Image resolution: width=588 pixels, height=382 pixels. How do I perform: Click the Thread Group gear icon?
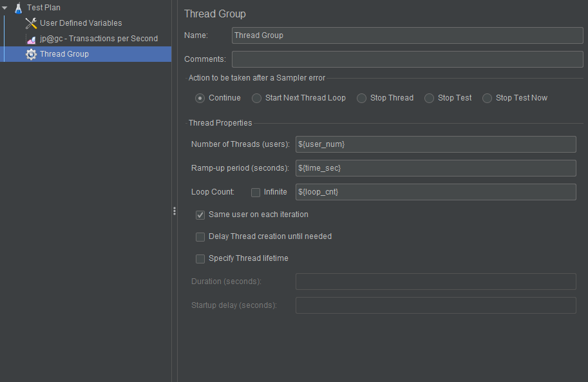31,54
